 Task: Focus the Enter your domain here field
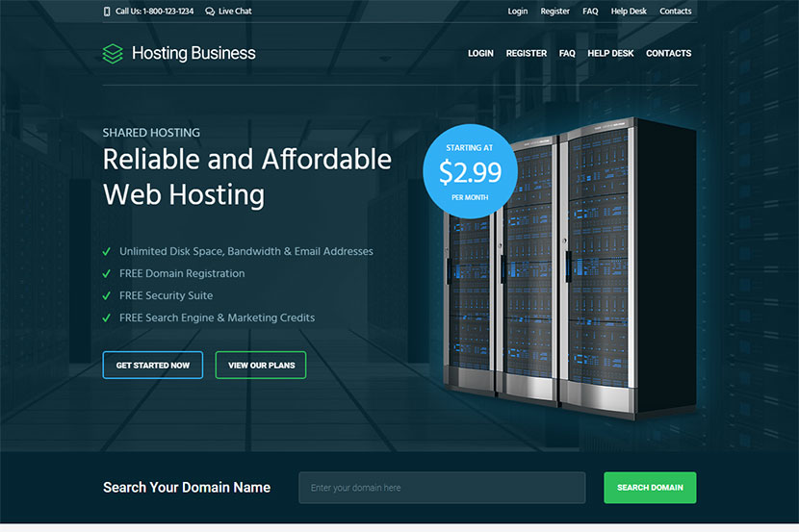[442, 488]
